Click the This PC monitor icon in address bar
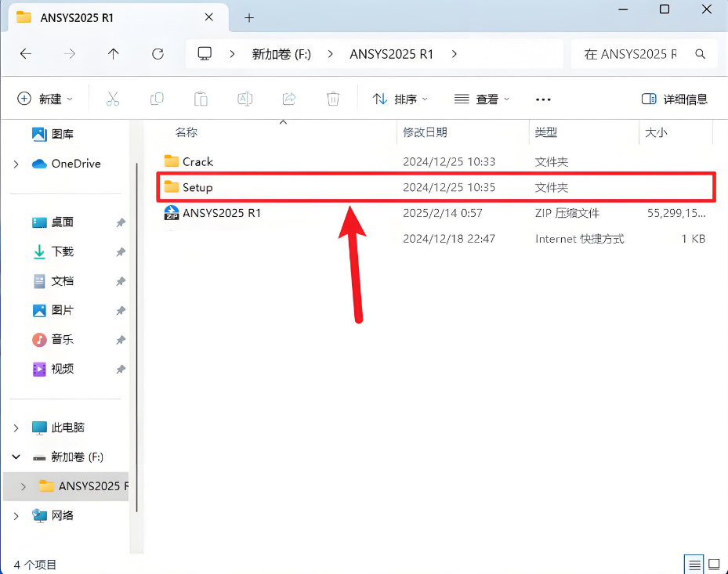The width and height of the screenshot is (728, 574). point(205,54)
